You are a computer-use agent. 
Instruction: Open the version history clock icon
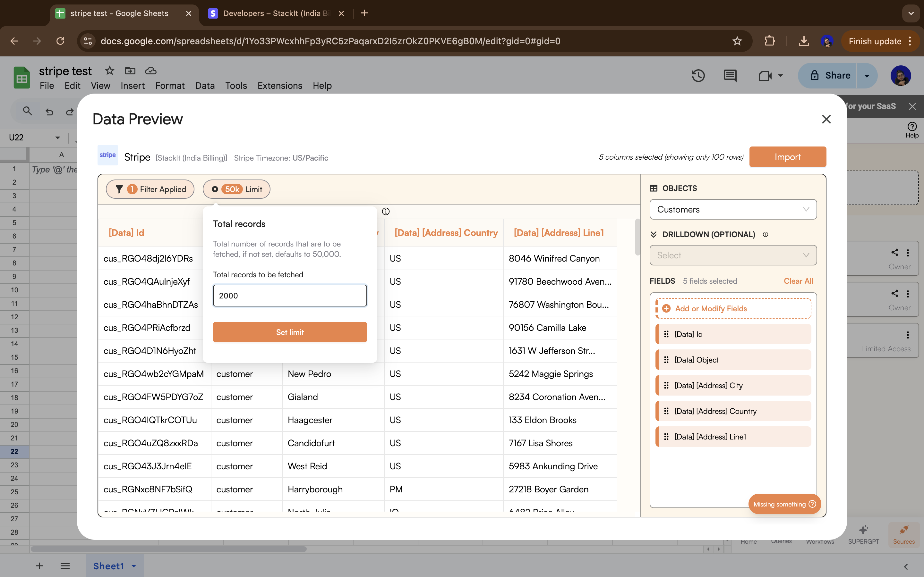click(x=698, y=75)
